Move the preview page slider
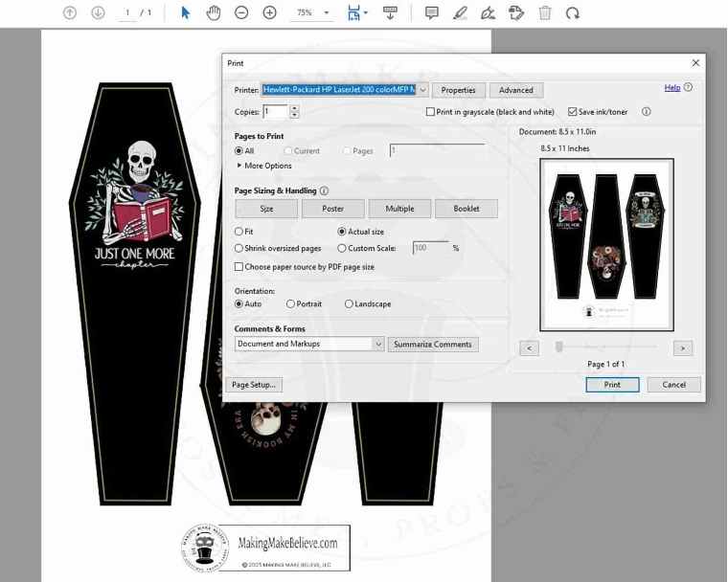This screenshot has width=728, height=582. pyautogui.click(x=559, y=347)
